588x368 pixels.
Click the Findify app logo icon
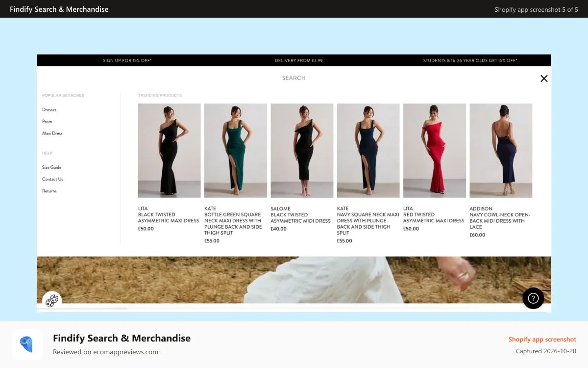(x=27, y=344)
